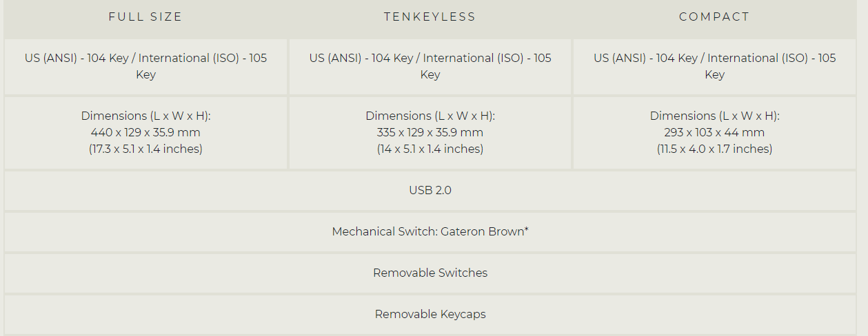Click the 'Mechanical Switch' label text
This screenshot has width=868, height=336.
coord(383,231)
